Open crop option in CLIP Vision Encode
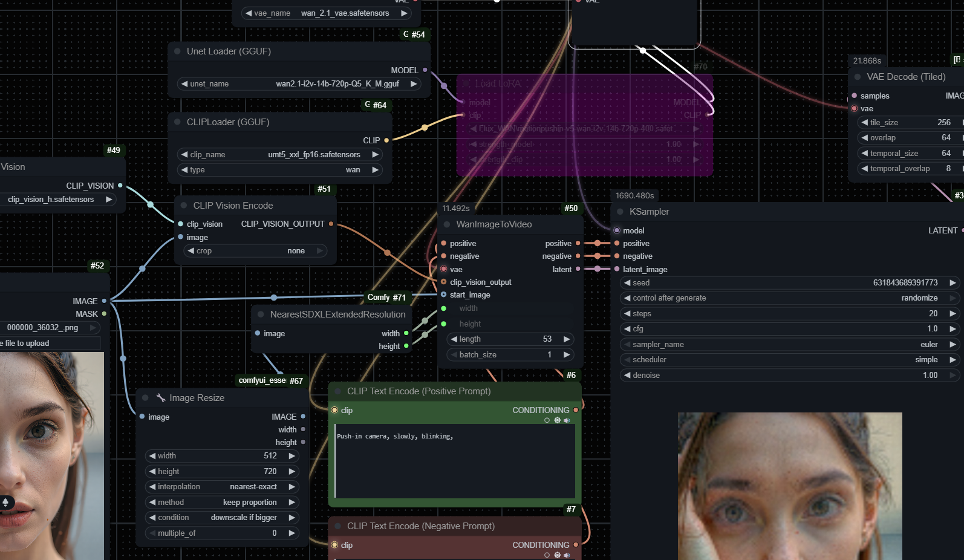This screenshot has width=964, height=560. (255, 251)
